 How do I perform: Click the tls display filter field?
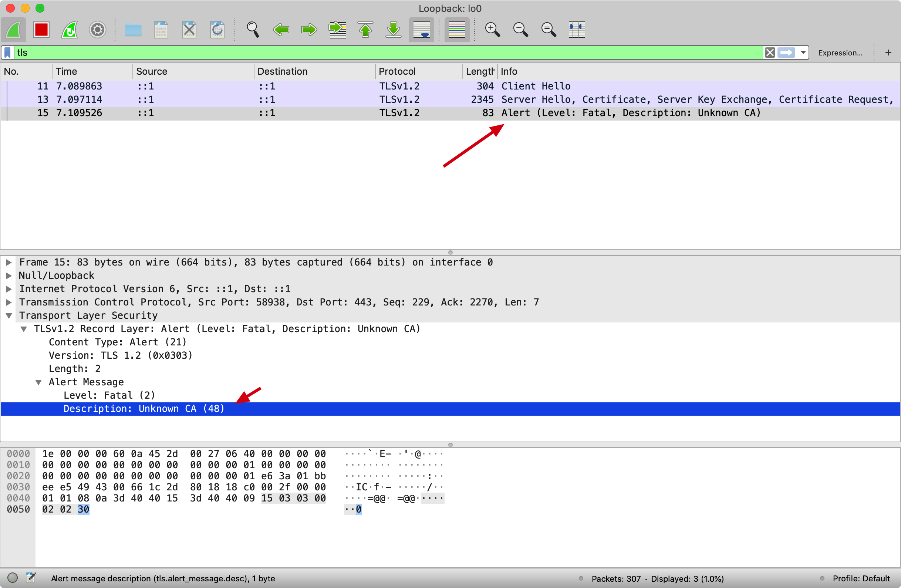click(379, 53)
